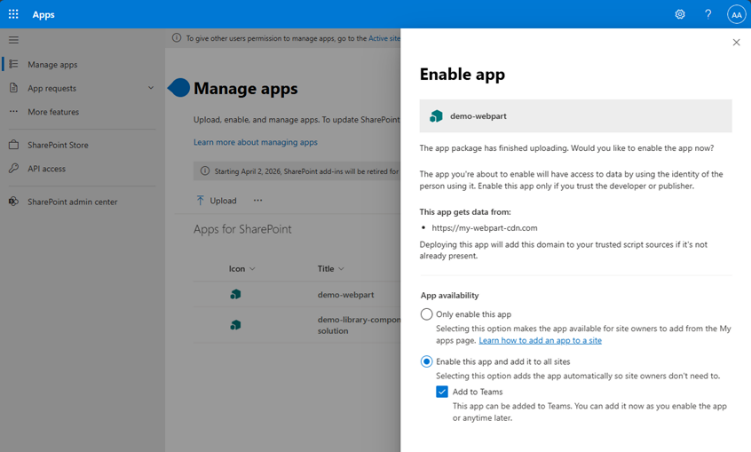Click the upload arrow icon
Image resolution: width=751 pixels, height=452 pixels.
[x=200, y=200]
